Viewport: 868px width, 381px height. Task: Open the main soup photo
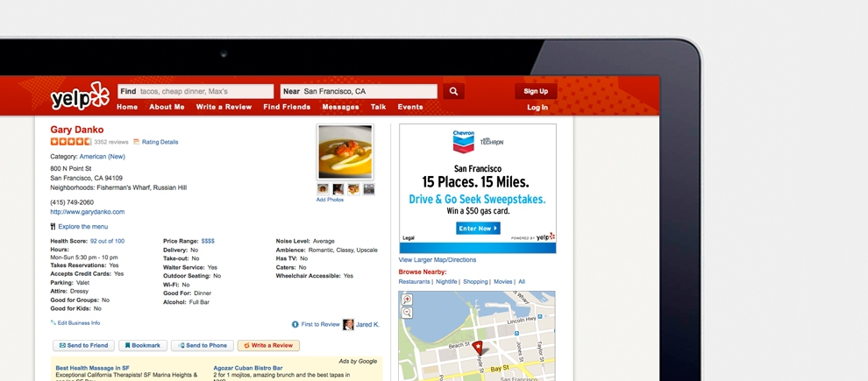(x=345, y=152)
